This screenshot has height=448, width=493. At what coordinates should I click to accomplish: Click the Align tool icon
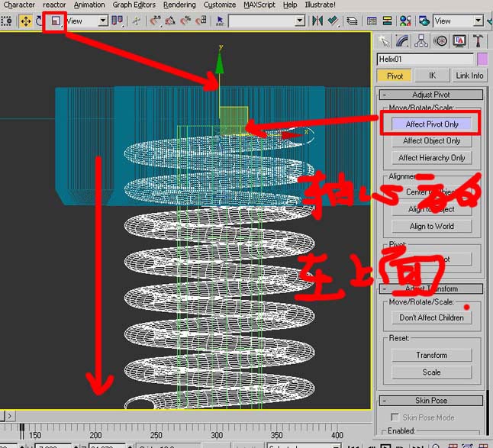(333, 21)
